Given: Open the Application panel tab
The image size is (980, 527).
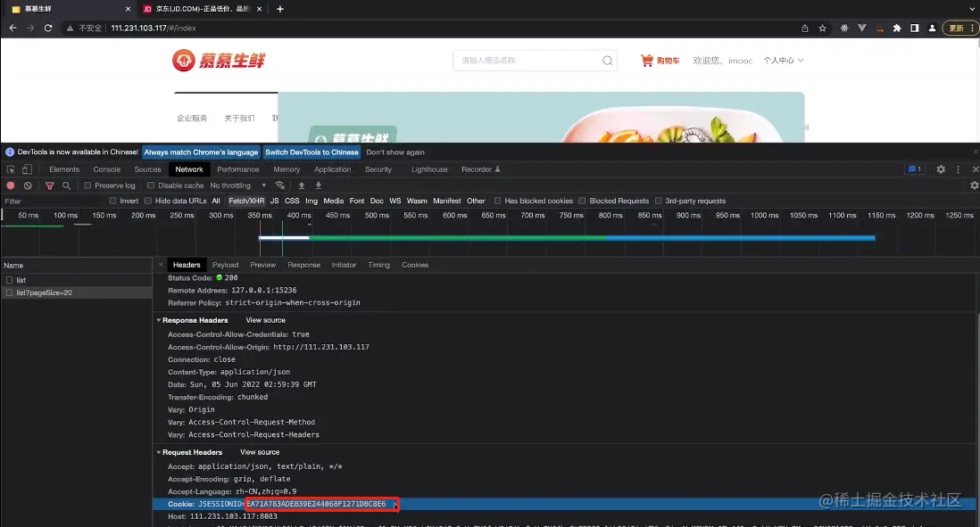Looking at the screenshot, I should 333,169.
